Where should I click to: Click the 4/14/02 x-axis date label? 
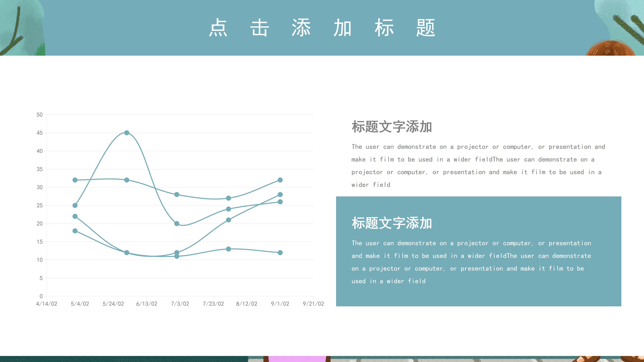coord(46,304)
